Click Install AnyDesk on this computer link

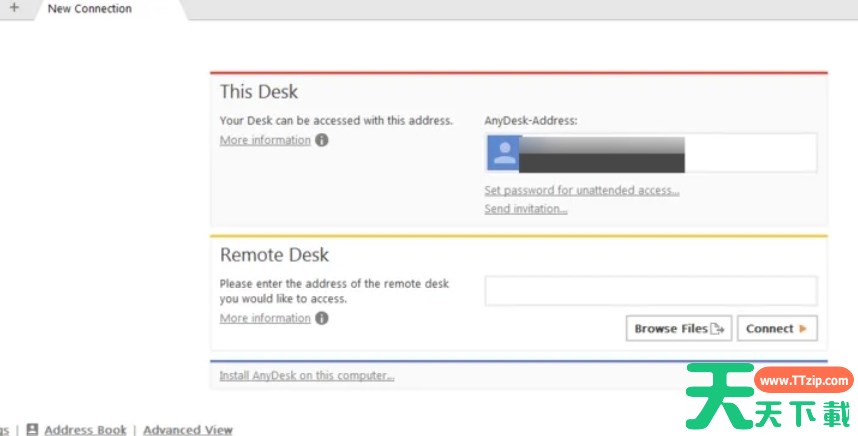pyautogui.click(x=306, y=377)
